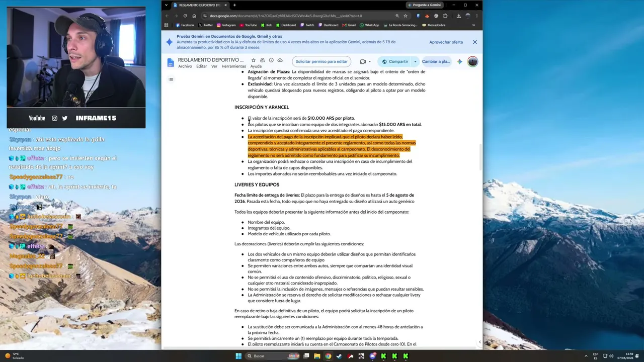Click the Cambiar a plan button
Screen dimensions: 644x362
(436, 62)
